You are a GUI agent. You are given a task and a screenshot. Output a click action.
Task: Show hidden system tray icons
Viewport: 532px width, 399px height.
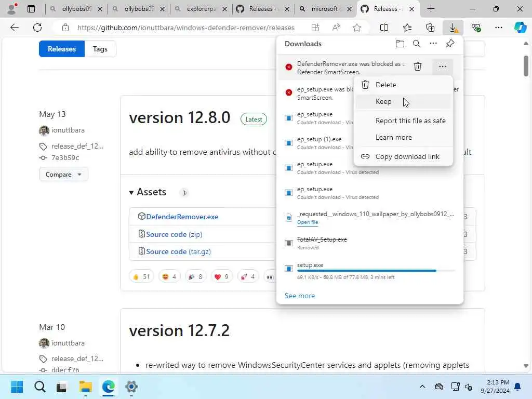click(422, 387)
